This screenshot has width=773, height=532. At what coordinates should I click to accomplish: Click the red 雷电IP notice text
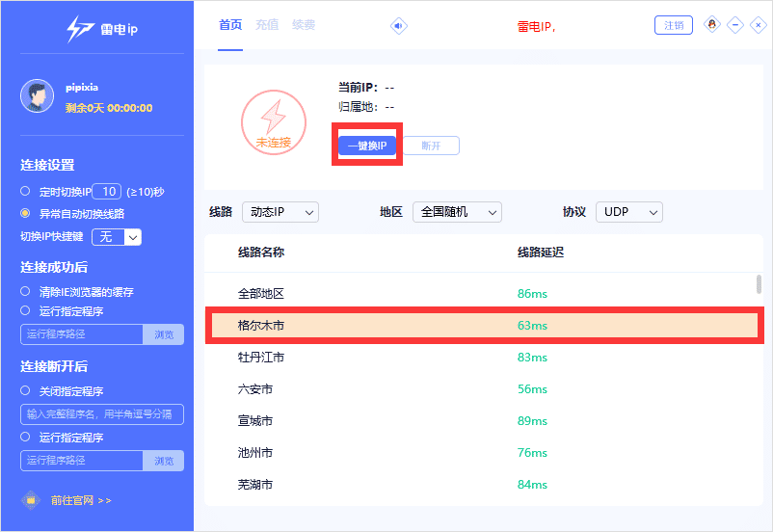point(536,27)
